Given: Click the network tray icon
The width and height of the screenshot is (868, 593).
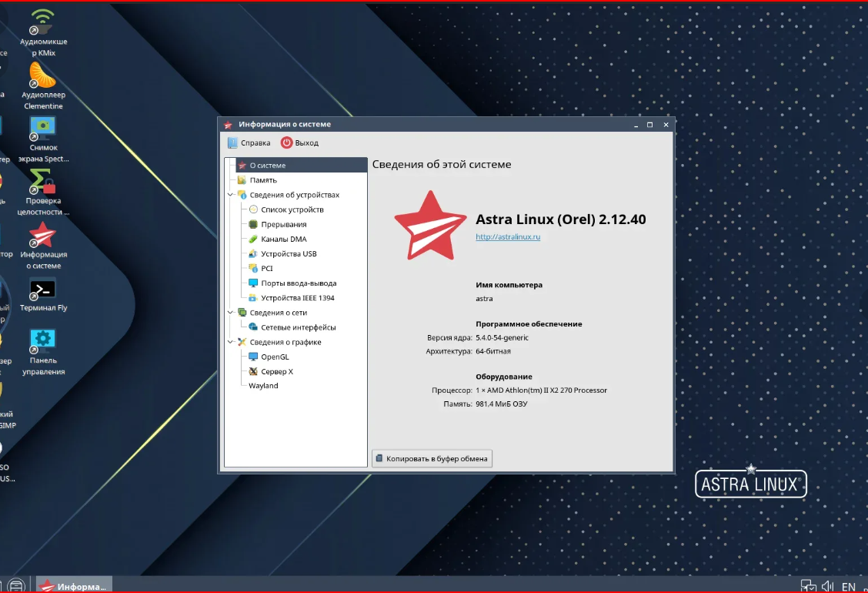Looking at the screenshot, I should point(808,586).
